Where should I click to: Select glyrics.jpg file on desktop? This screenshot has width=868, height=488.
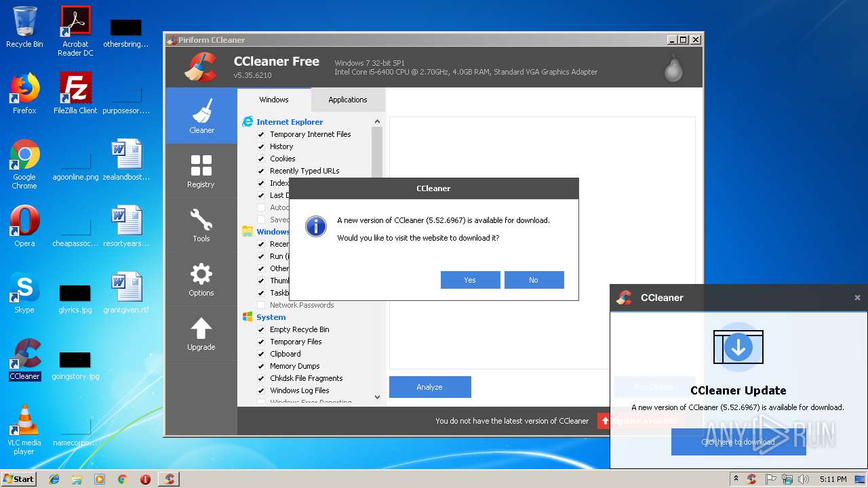click(x=75, y=298)
